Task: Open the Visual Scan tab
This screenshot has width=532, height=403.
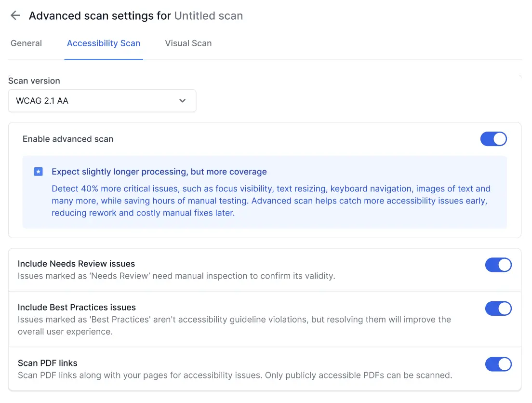Action: (x=188, y=43)
